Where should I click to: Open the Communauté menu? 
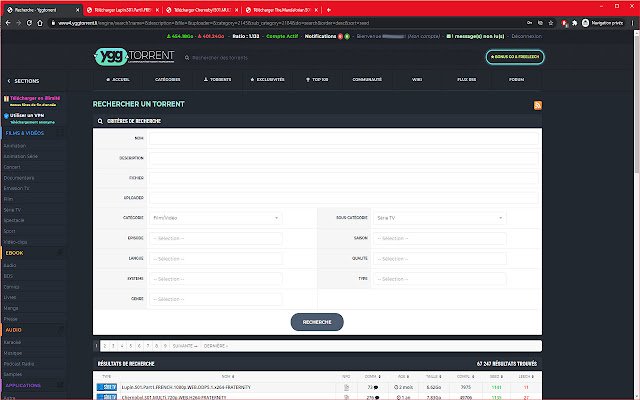point(367,80)
